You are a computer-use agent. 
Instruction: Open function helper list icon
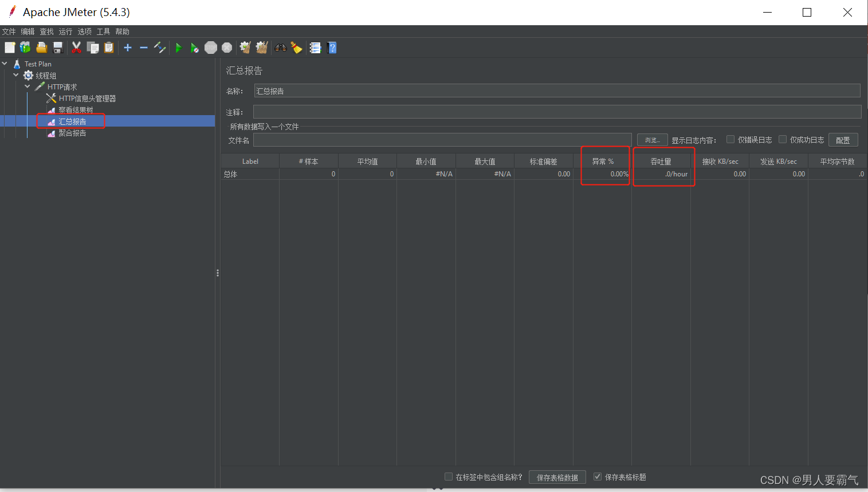tap(315, 48)
